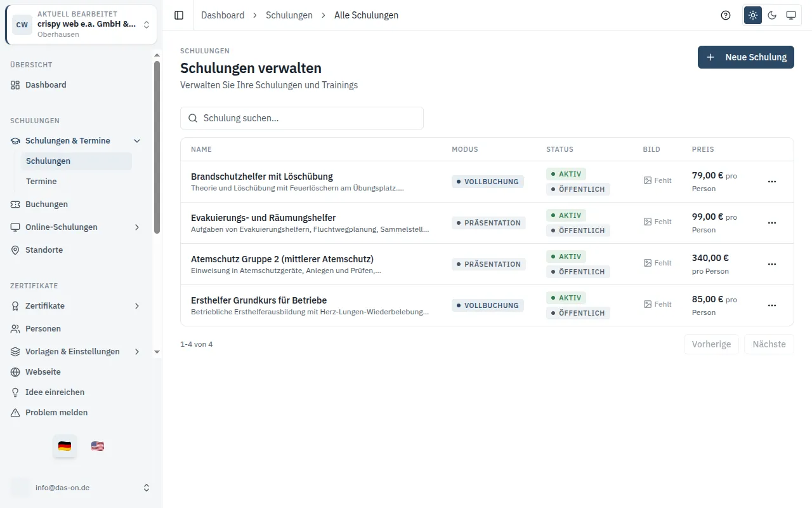The image size is (812, 508).
Task: Collapse Schulungen & Termine section
Action: [x=76, y=141]
